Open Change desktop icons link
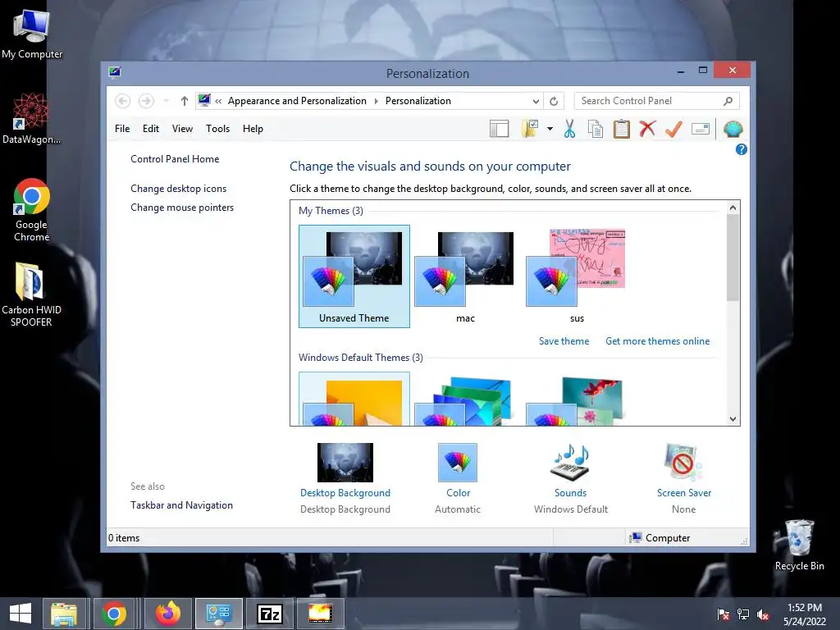The image size is (840, 630). click(x=178, y=189)
